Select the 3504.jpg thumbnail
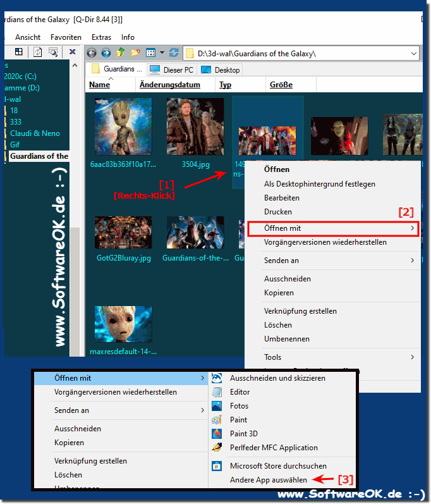 click(195, 126)
